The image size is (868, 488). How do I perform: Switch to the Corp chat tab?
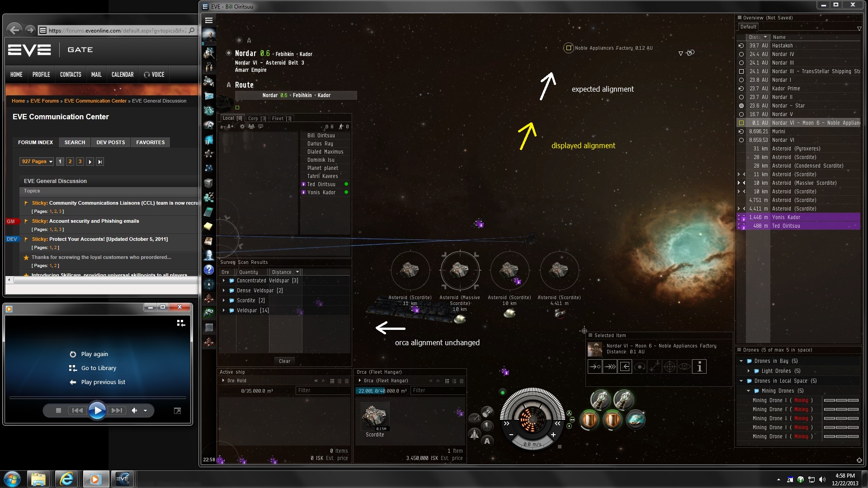click(x=256, y=118)
